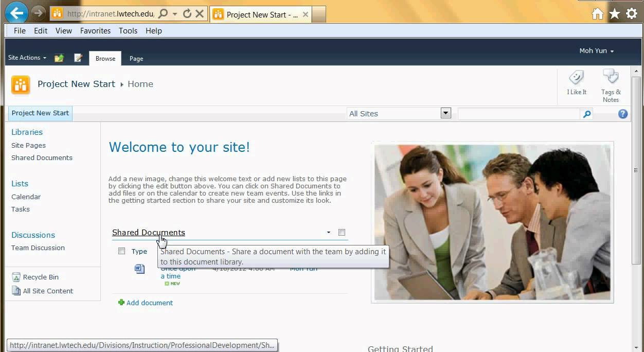Viewport: 644px width, 352px height.
Task: Open the Tools menu
Action: click(x=128, y=31)
